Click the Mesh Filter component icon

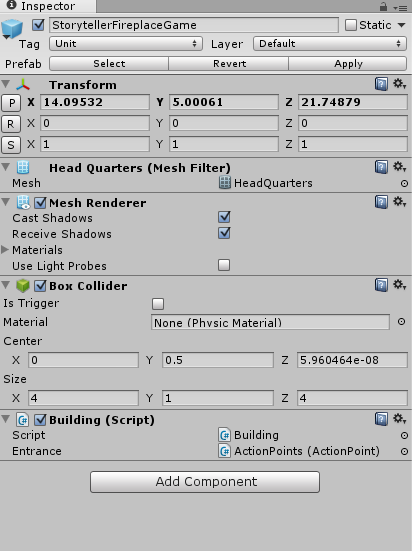[23, 167]
